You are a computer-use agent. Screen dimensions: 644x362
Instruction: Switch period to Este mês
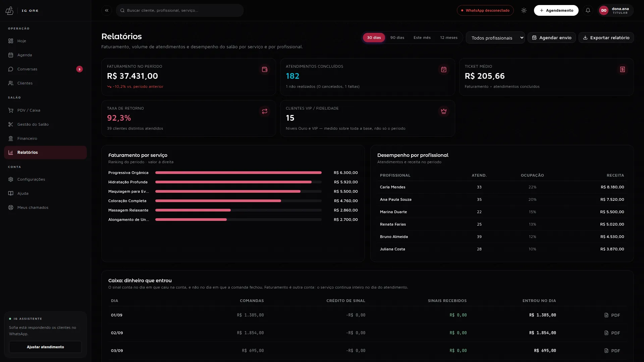(422, 38)
